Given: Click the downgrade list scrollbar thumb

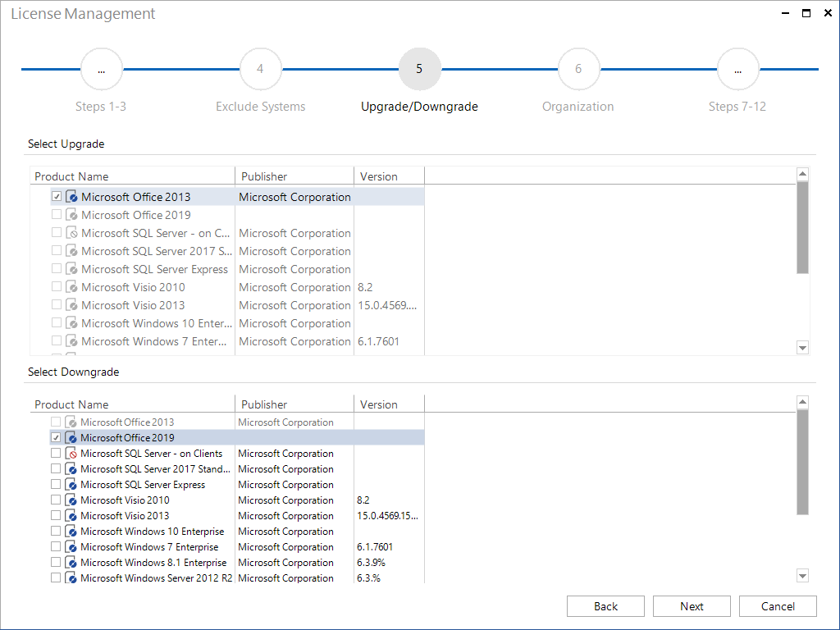Looking at the screenshot, I should point(802,463).
